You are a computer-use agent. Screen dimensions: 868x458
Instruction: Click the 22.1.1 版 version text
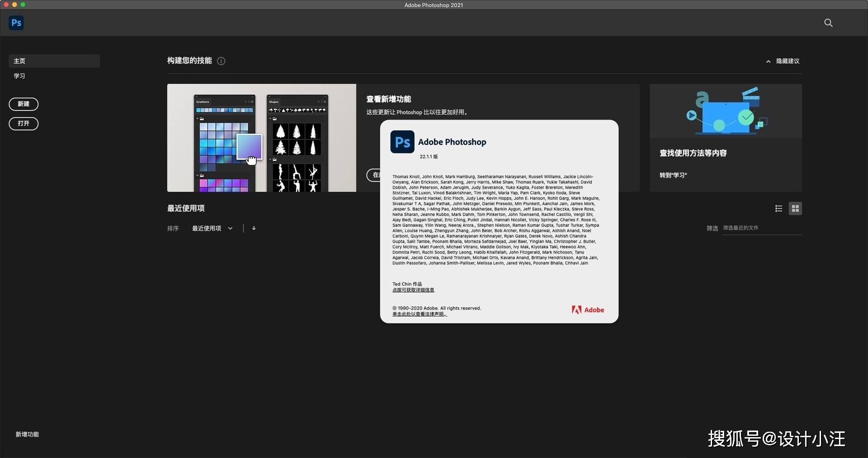coord(429,157)
